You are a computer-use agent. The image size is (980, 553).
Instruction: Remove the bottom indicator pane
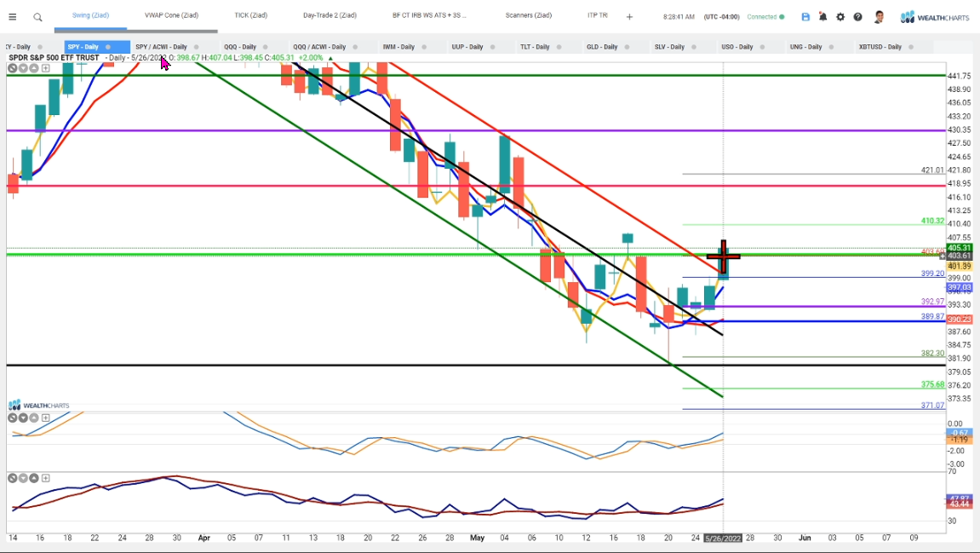pos(12,478)
